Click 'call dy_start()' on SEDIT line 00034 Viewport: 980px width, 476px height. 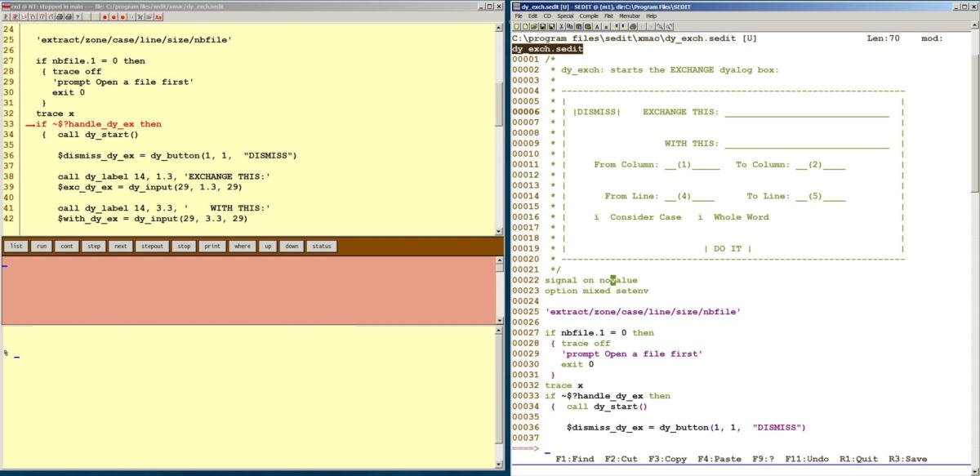(x=606, y=407)
